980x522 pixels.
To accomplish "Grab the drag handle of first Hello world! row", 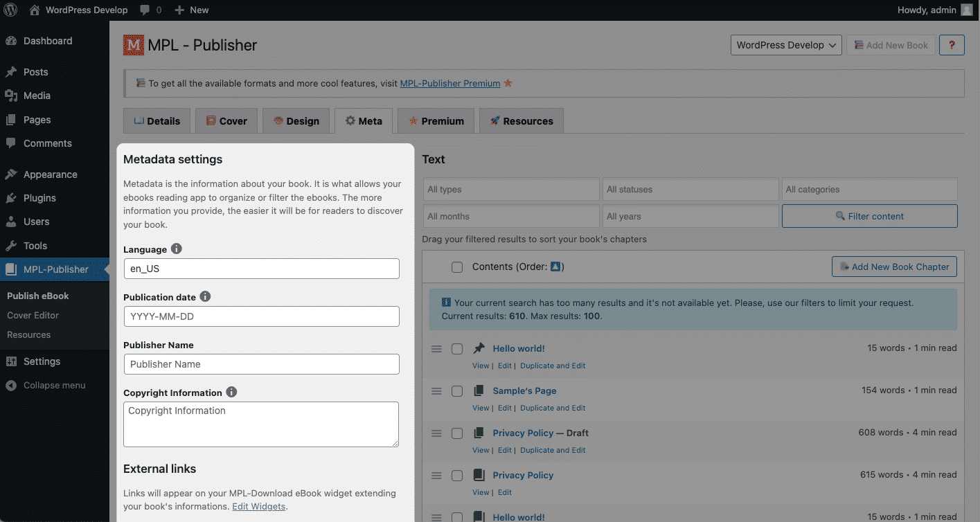I will tap(436, 349).
